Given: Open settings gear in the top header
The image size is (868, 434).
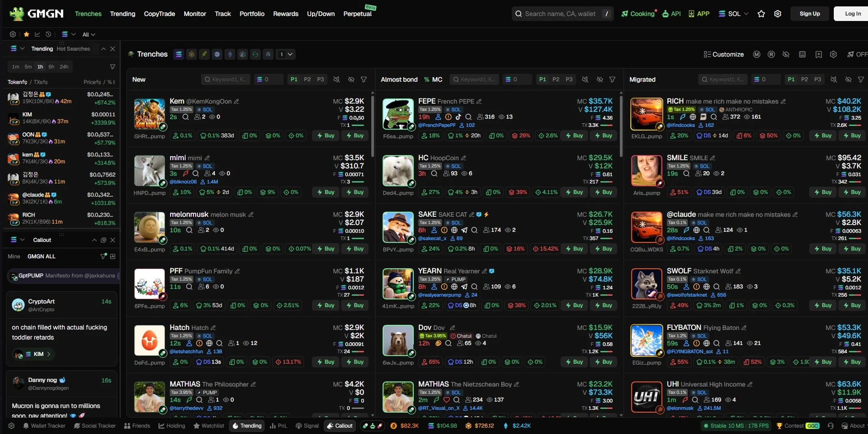Looking at the screenshot, I should pyautogui.click(x=778, y=14).
